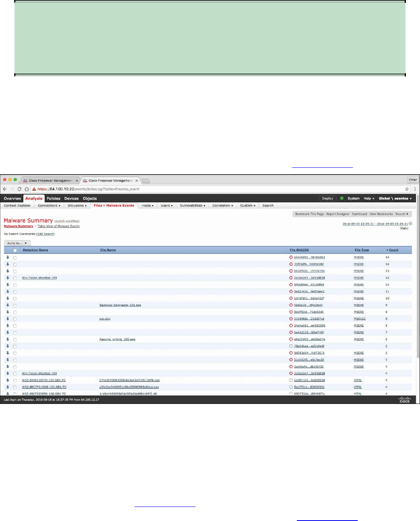
Task: Click the malware icon beside 557ef301...5a5a432f
Action: click(x=291, y=298)
